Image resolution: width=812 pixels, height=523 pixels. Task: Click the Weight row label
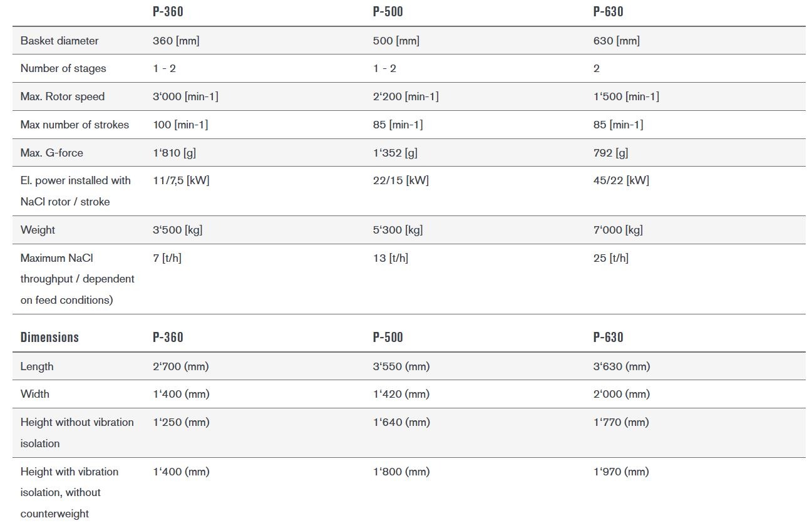pyautogui.click(x=38, y=230)
